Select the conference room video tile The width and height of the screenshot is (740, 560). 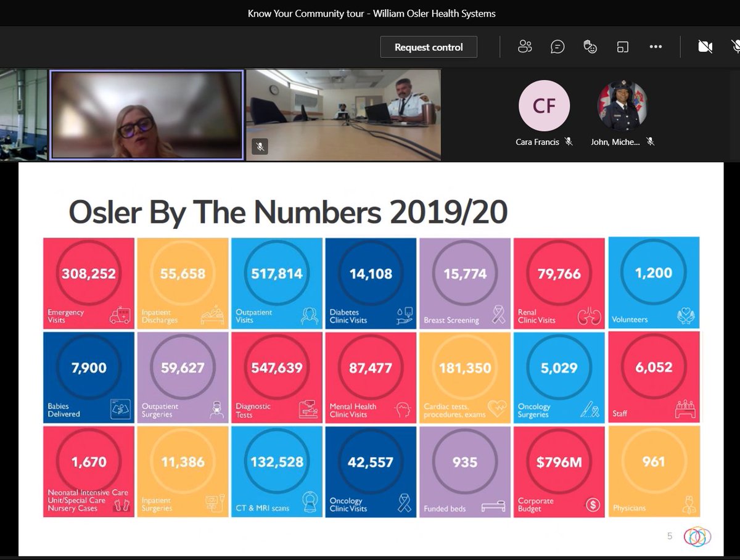coord(343,115)
